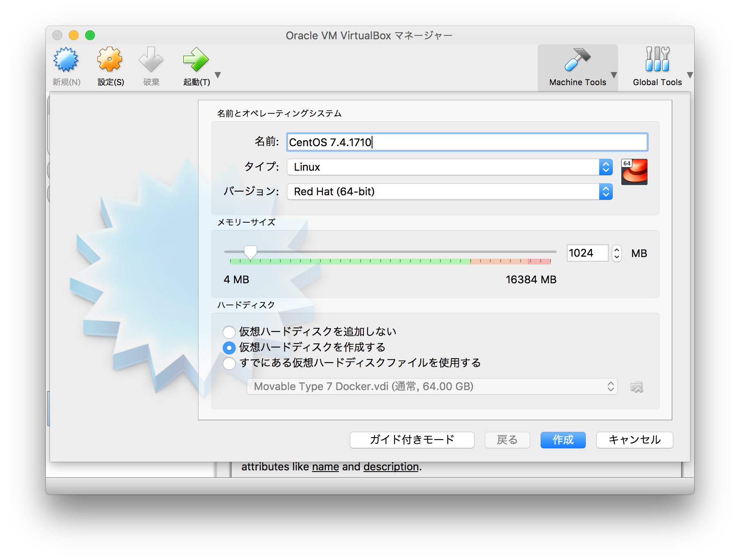Viewport: 740px width, 560px height.
Task: Select 'do not add virtual hard disk' radio
Action: pos(229,332)
